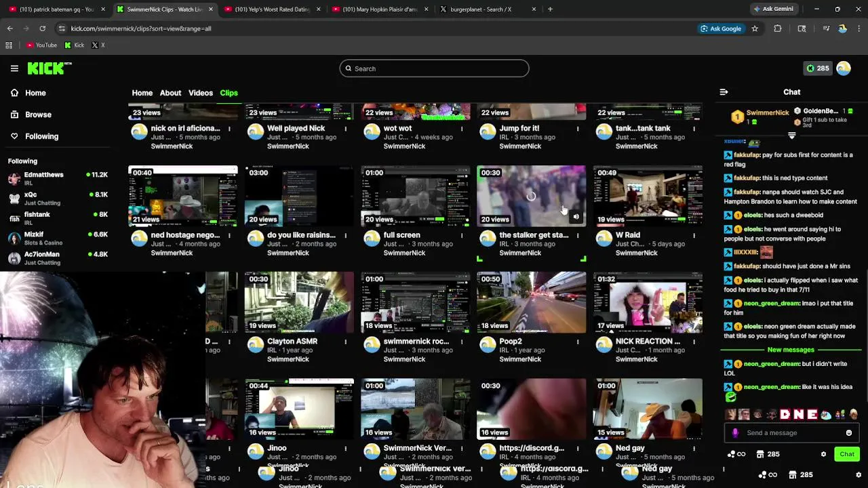The width and height of the screenshot is (868, 488).
Task: Open the KICKs balance showing 285
Action: coord(817,68)
